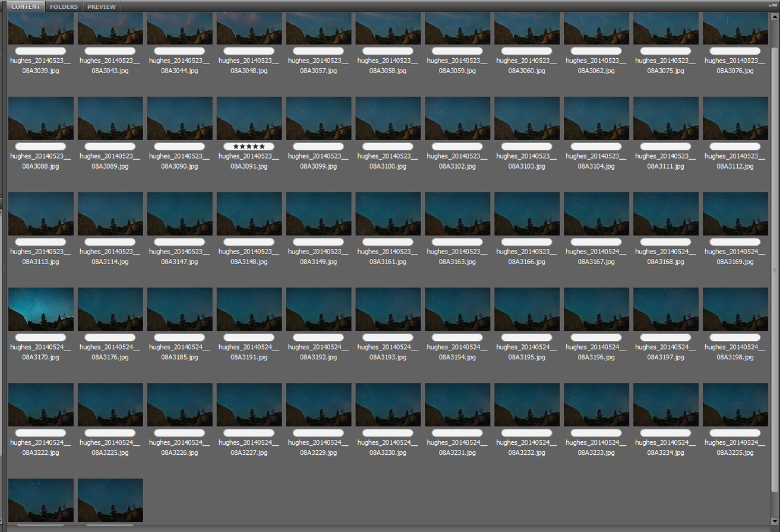Click the empty rating bar above 08A3100.jpg
Viewport: 780px width, 532px height.
click(x=389, y=146)
